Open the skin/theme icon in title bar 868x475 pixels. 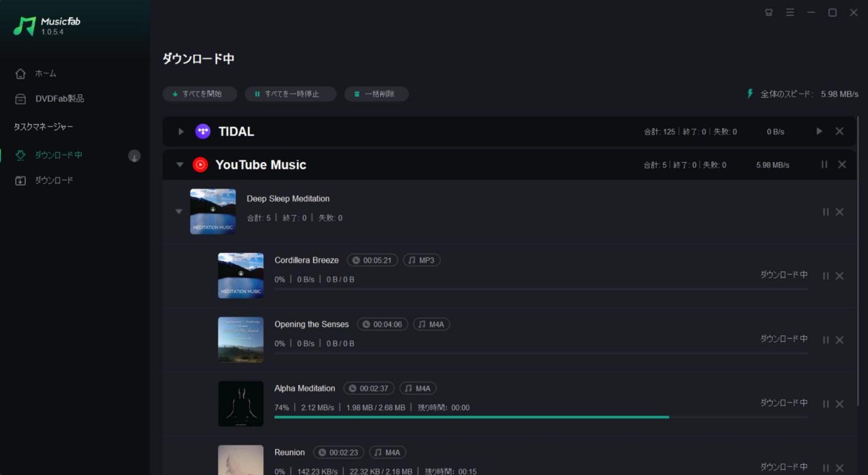769,13
